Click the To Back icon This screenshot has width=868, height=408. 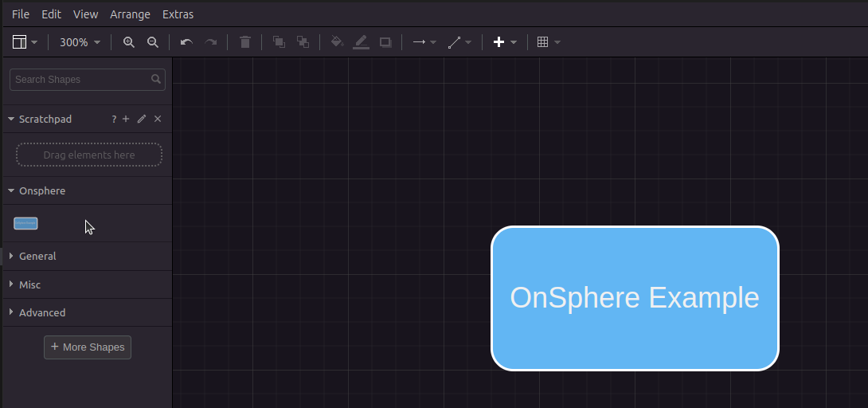pyautogui.click(x=303, y=42)
